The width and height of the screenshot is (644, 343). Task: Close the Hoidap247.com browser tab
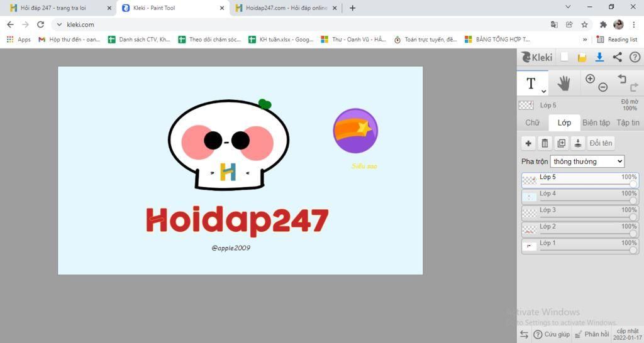[335, 8]
